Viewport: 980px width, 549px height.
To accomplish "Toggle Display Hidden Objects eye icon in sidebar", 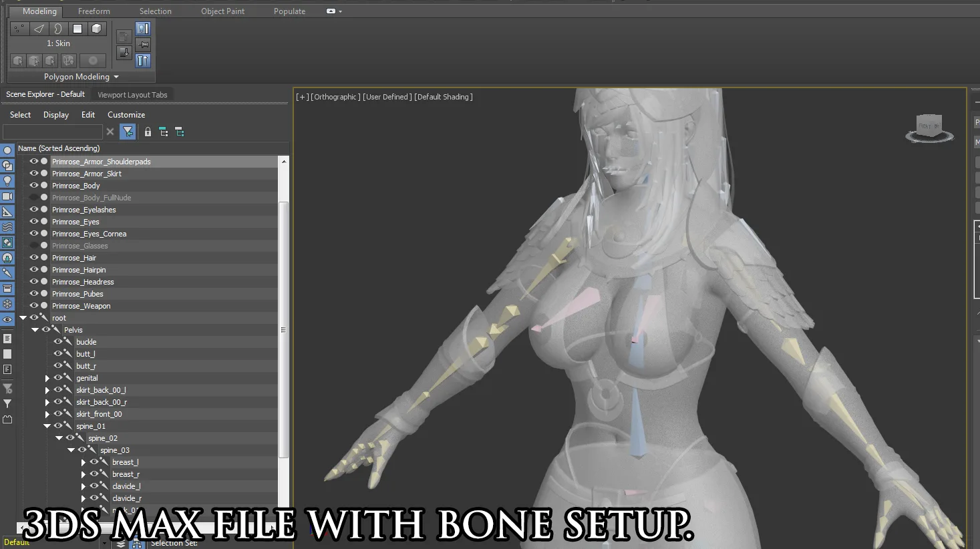I will 7,319.
